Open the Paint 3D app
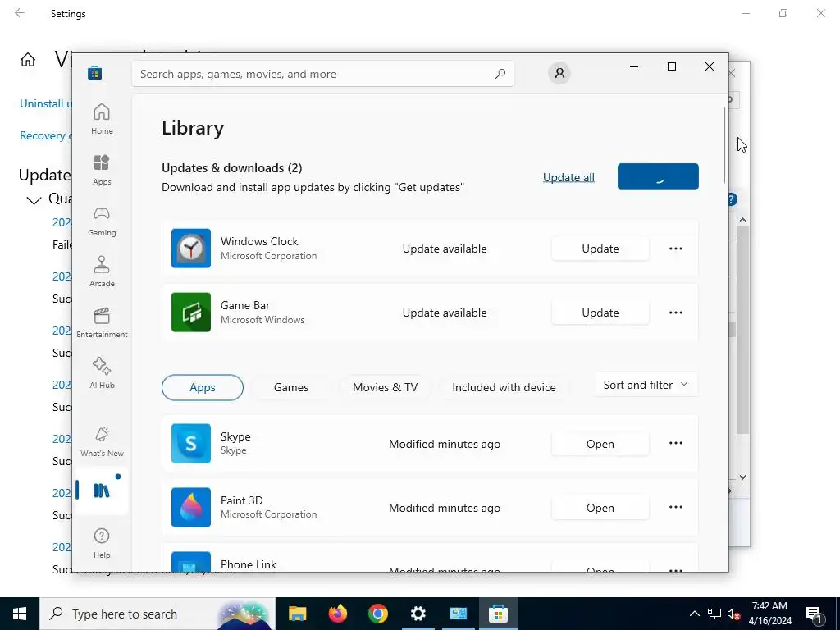Viewport: 840px width, 630px height. point(600,507)
